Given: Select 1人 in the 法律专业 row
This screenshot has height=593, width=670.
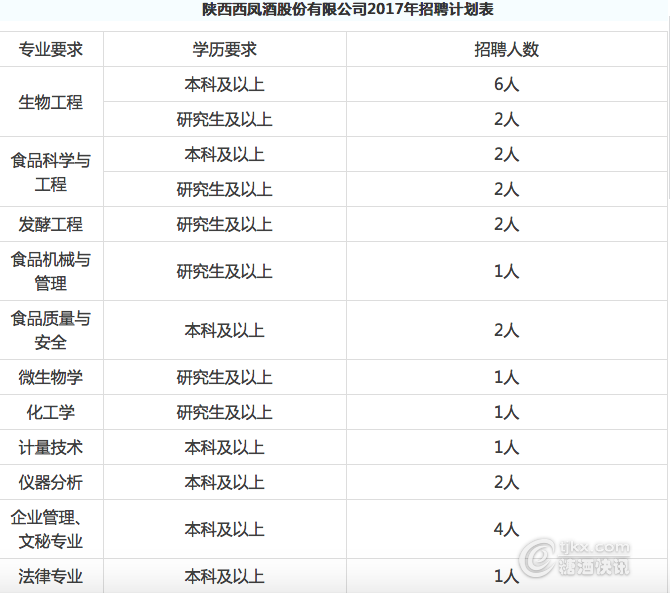Looking at the screenshot, I should [x=506, y=576].
